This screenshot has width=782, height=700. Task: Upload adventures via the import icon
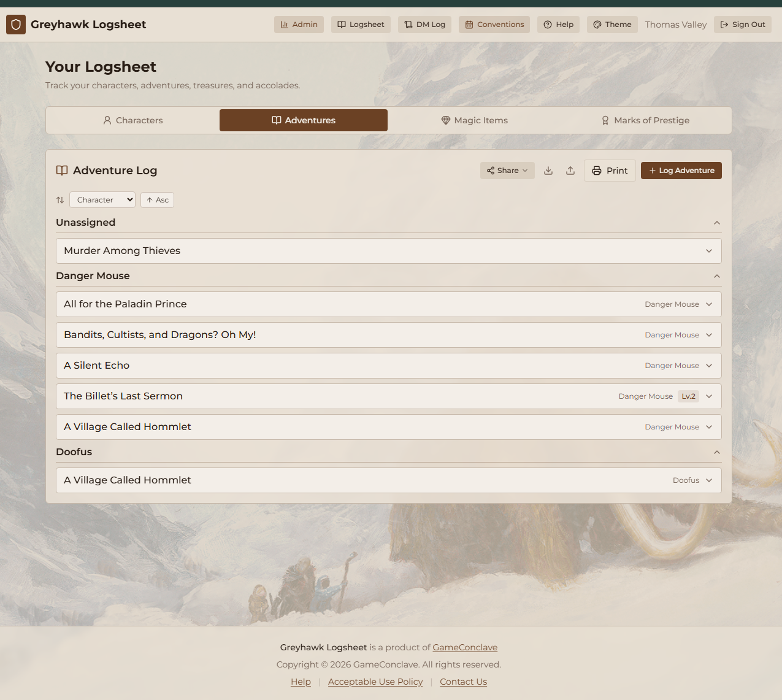(x=570, y=171)
